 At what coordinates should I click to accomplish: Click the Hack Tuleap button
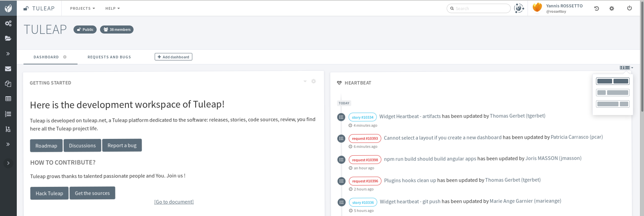(49, 193)
